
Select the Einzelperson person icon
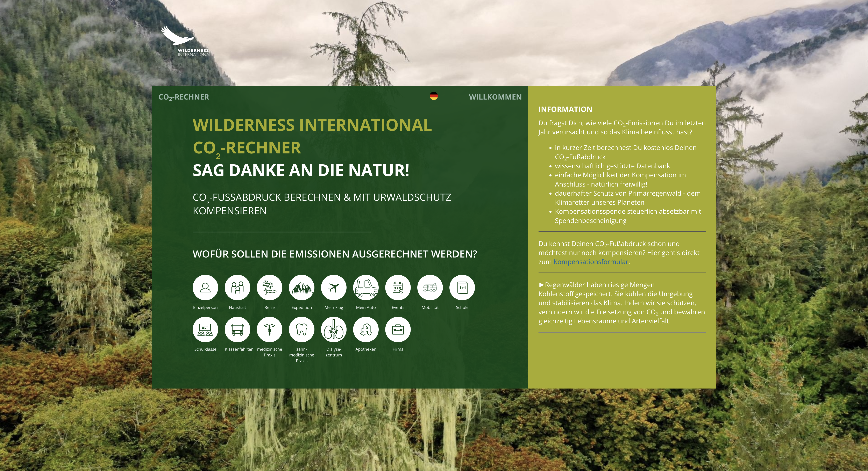[205, 288]
